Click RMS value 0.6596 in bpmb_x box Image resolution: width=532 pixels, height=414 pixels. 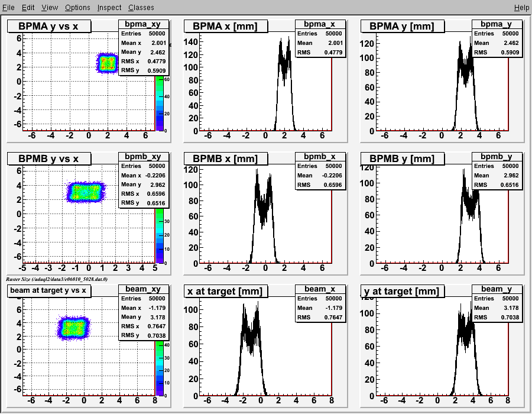(333, 185)
